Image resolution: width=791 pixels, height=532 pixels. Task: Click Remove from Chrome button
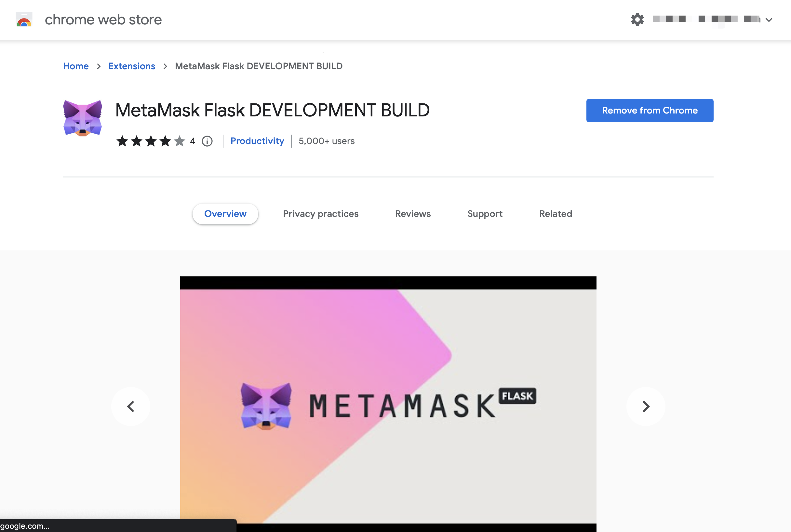click(650, 111)
